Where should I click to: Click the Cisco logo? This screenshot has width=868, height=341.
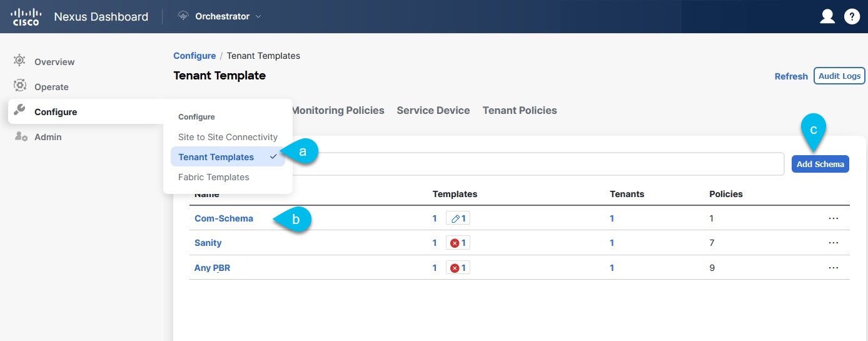tap(25, 16)
